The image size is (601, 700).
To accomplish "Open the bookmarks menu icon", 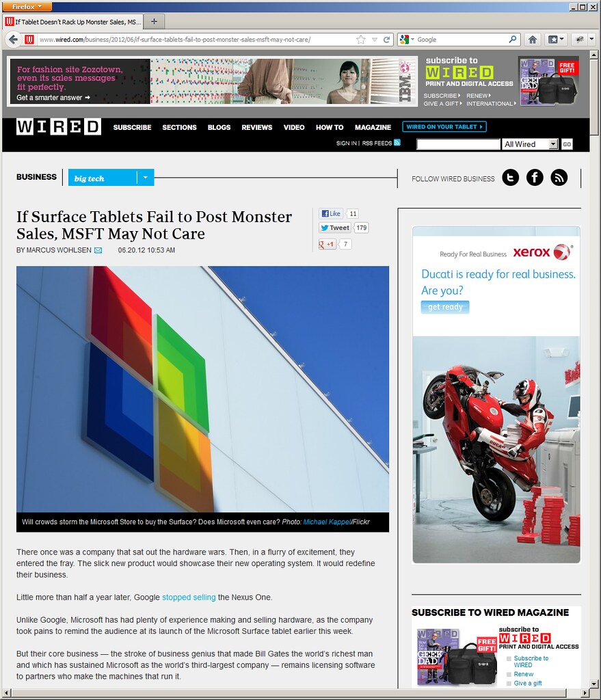I will [x=556, y=40].
